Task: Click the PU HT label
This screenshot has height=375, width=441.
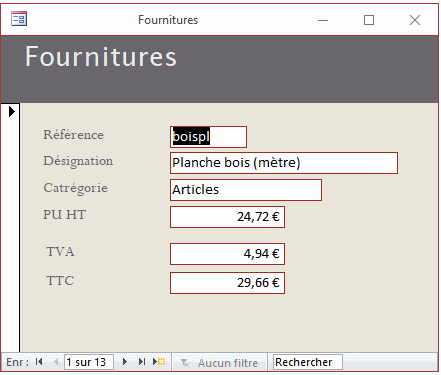Action: point(64,214)
